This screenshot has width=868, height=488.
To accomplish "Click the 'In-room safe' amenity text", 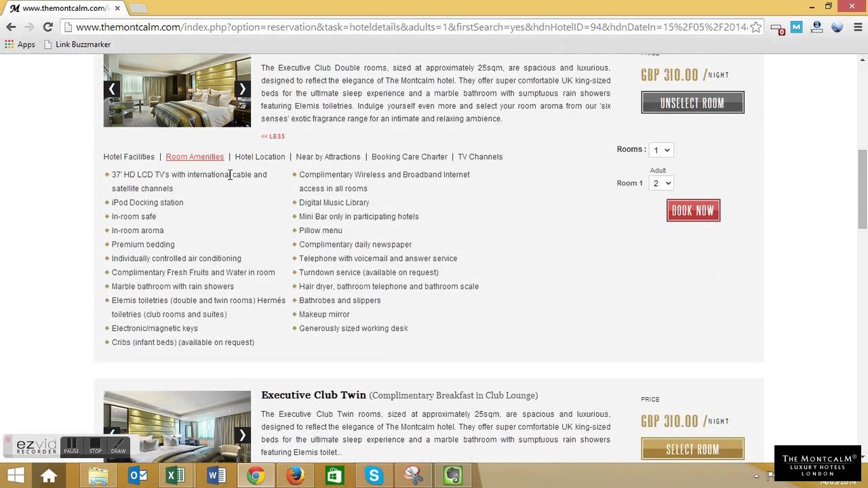I will tap(134, 217).
